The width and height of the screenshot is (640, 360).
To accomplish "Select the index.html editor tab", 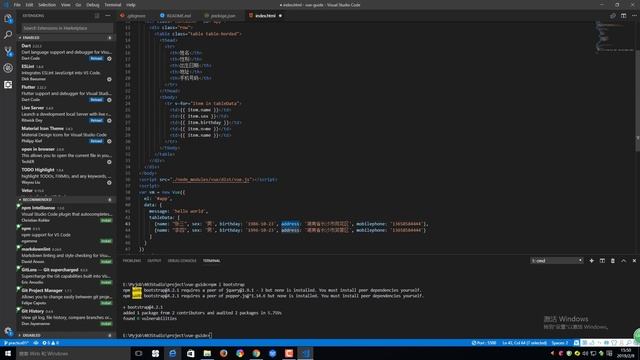I will (265, 16).
